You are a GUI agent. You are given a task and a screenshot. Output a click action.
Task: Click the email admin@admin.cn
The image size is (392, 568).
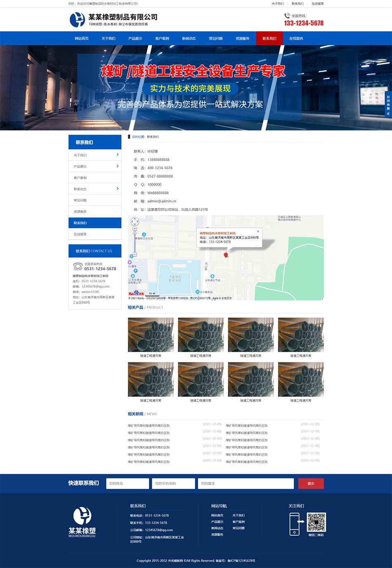tap(162, 201)
